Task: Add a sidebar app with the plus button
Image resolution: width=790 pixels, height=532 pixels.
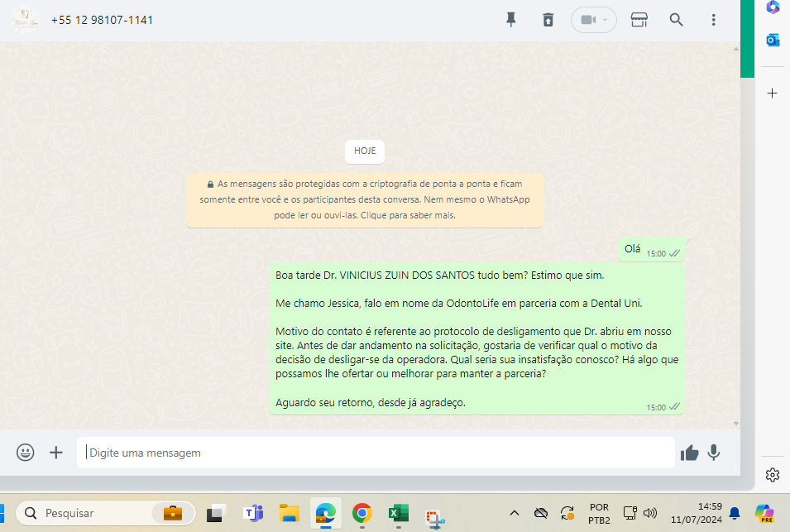Action: 773,93
